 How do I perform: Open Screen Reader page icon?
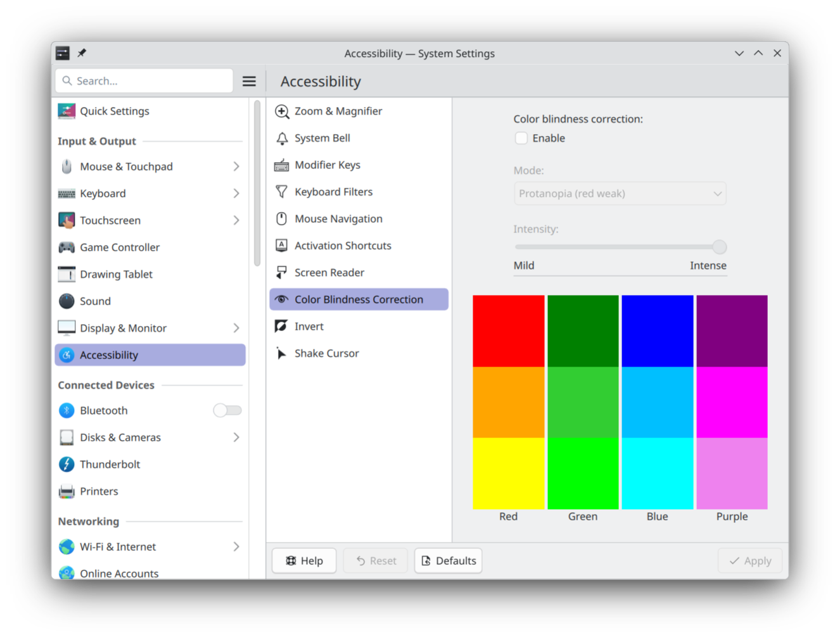click(282, 273)
